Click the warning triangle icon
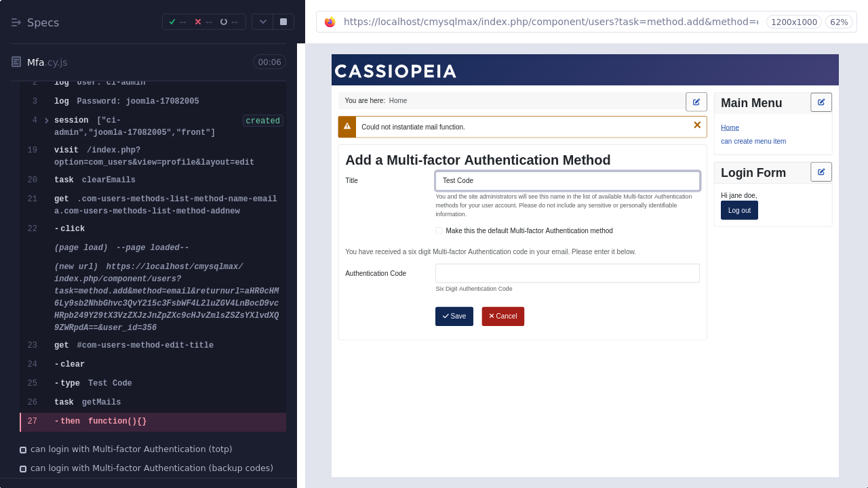The width and height of the screenshot is (868, 488). tap(347, 127)
